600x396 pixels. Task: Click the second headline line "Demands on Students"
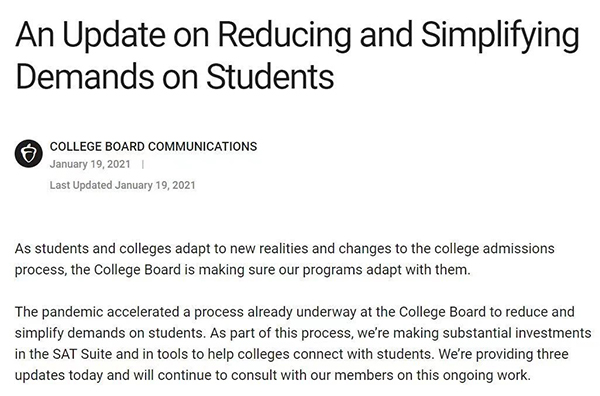click(x=175, y=76)
